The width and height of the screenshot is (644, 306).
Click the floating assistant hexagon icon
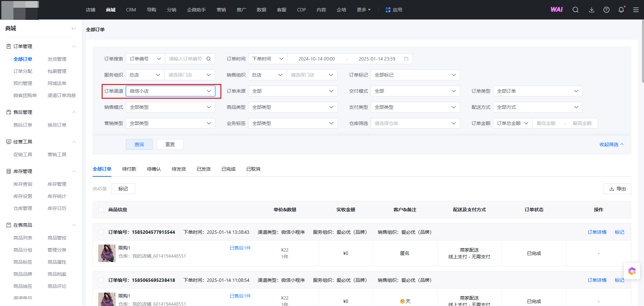pyautogui.click(x=632, y=271)
